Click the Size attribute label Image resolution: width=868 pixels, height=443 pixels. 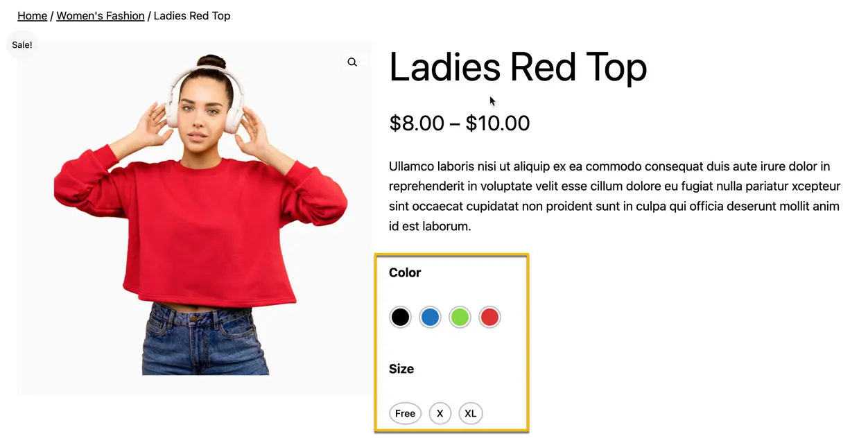click(x=401, y=369)
